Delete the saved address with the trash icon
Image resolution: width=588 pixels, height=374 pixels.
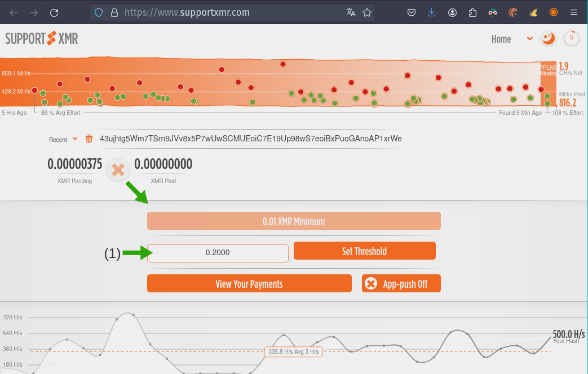(89, 139)
